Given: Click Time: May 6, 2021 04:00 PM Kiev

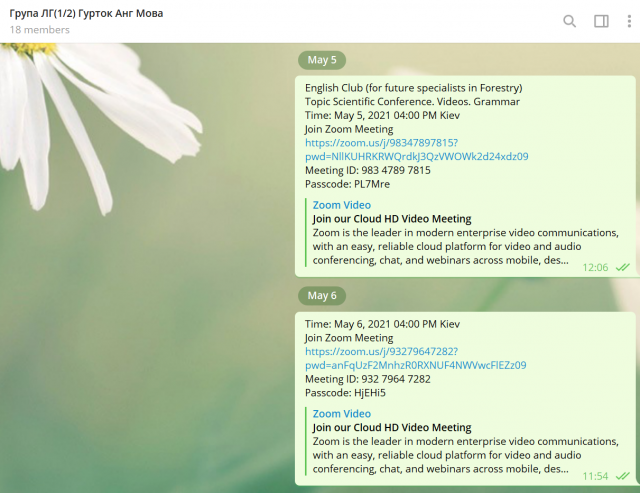Looking at the screenshot, I should [x=382, y=324].
